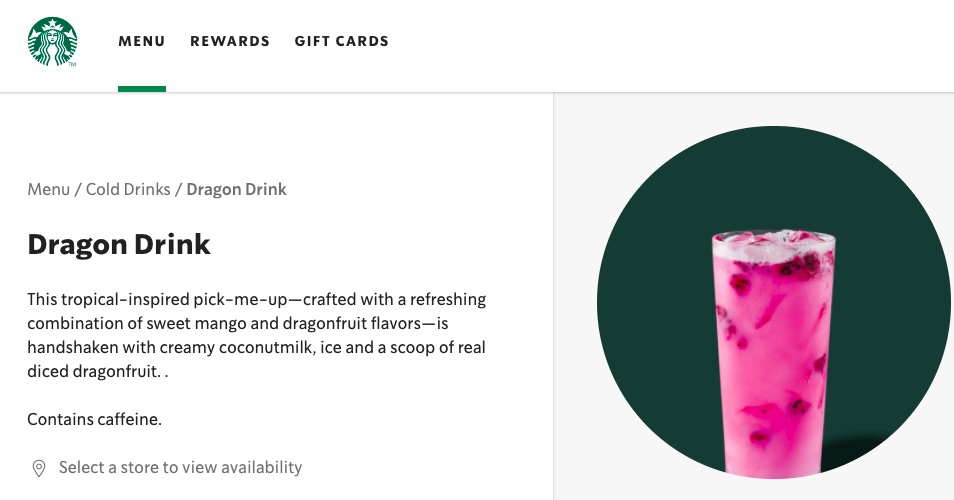The width and height of the screenshot is (954, 500).
Task: Click the blank header area right of GIFT CARDS
Action: [650, 42]
